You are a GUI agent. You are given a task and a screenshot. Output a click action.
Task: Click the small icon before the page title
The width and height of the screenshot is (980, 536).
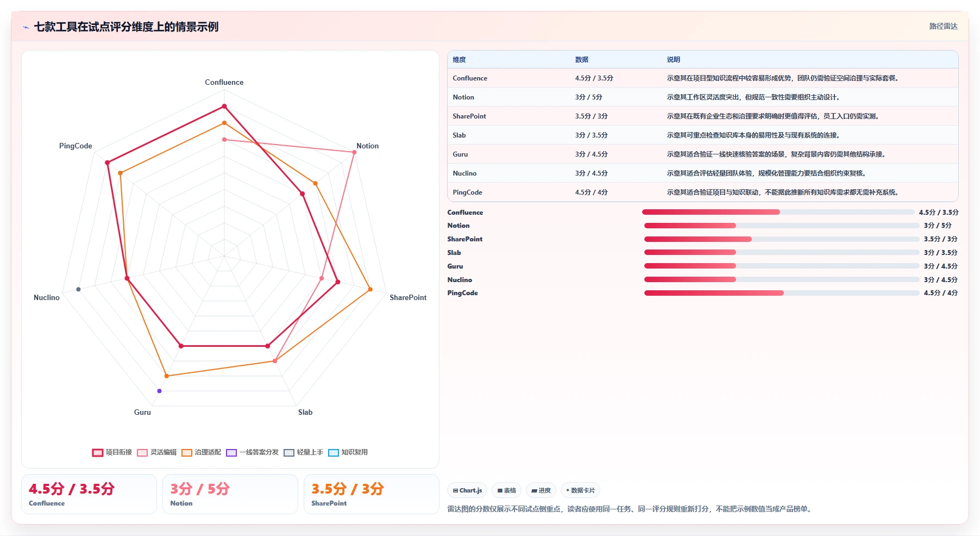click(26, 27)
